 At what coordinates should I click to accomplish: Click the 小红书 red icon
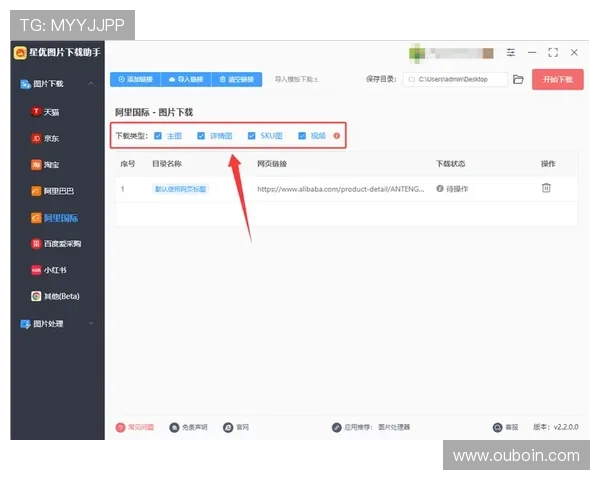tap(36, 270)
